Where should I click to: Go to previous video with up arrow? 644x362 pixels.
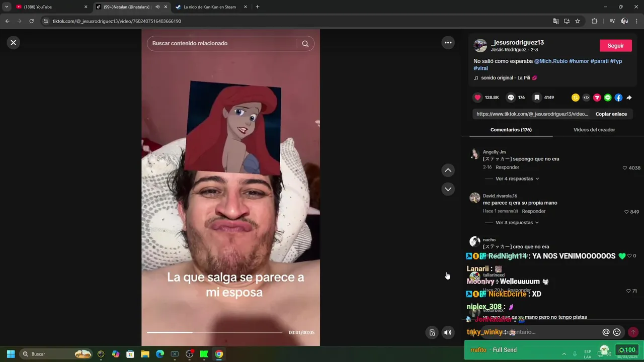click(x=448, y=170)
